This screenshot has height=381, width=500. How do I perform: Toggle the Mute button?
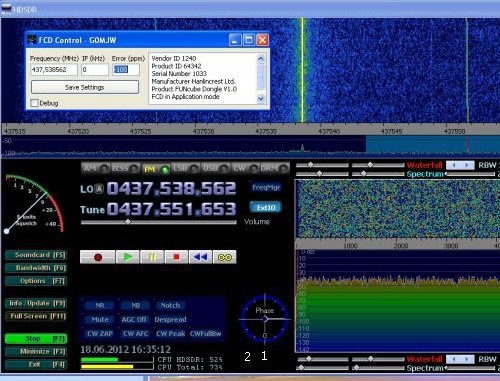click(x=100, y=319)
